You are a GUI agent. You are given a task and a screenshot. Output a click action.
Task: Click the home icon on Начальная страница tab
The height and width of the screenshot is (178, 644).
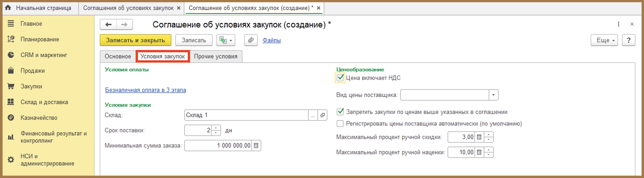pos(8,8)
